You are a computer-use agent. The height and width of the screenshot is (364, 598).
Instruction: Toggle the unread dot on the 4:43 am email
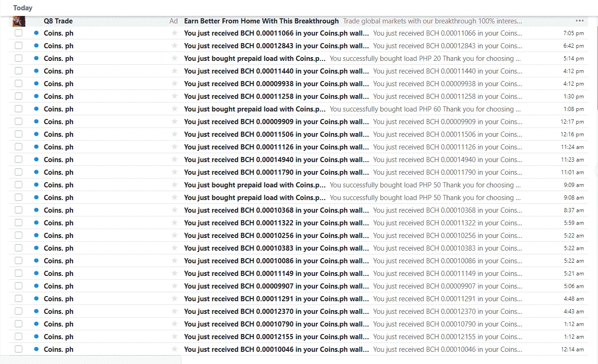(36, 312)
